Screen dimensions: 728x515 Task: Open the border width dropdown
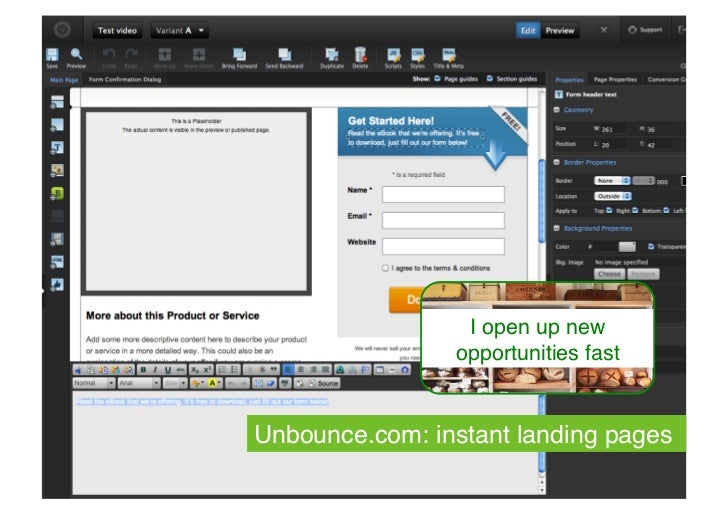644,181
